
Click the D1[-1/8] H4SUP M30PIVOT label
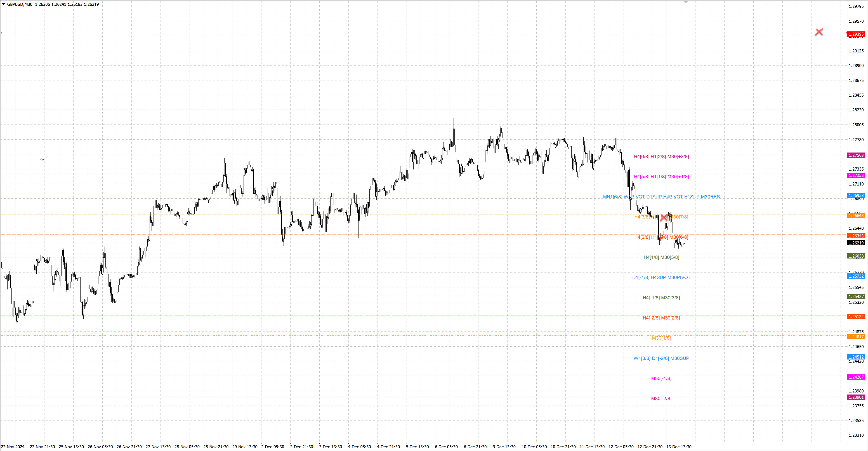661,277
